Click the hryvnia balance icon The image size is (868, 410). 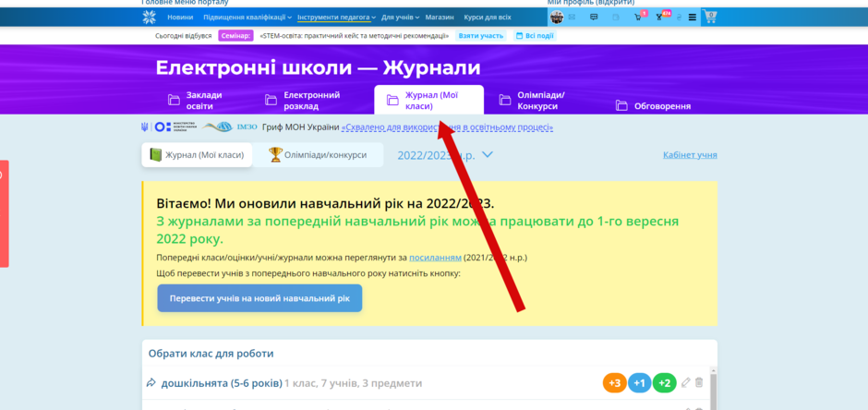(680, 18)
